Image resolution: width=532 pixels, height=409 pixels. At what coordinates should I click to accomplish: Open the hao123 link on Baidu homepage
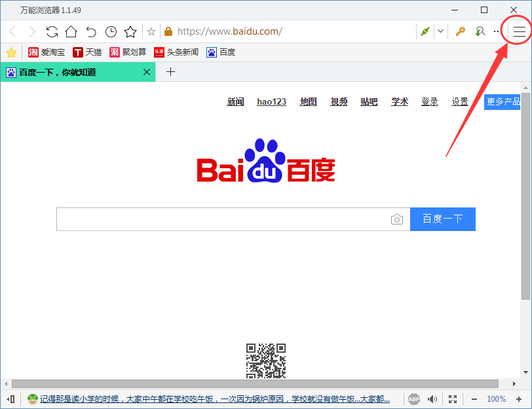pos(271,101)
